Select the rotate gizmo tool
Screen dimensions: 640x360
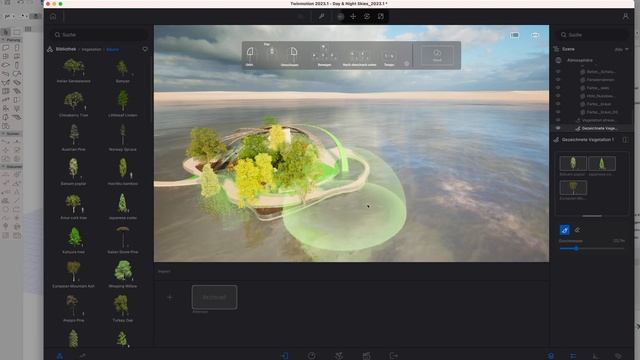(x=367, y=16)
